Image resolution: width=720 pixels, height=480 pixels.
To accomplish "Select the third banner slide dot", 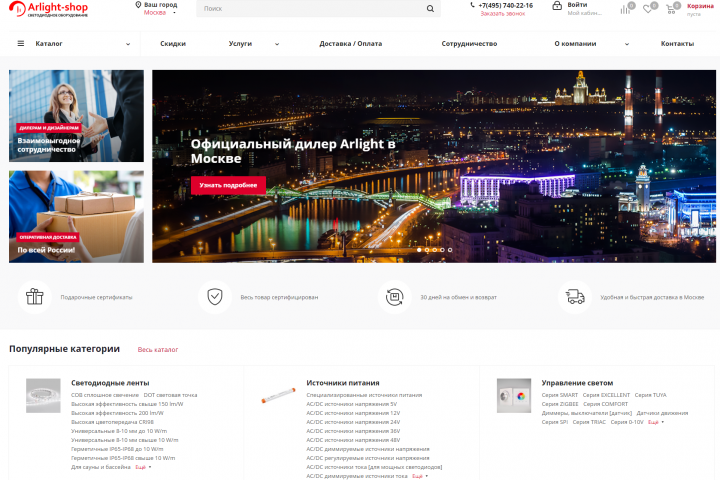I will [435, 250].
